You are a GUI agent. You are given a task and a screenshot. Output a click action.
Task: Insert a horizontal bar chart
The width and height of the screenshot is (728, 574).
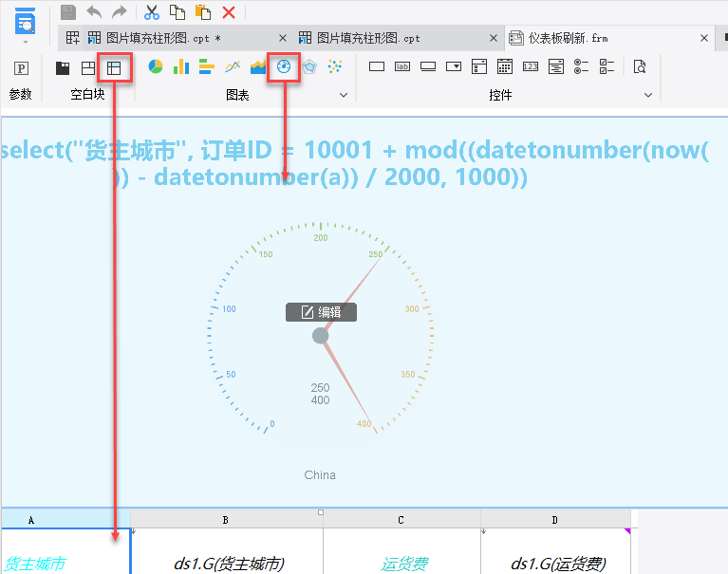[x=207, y=66]
